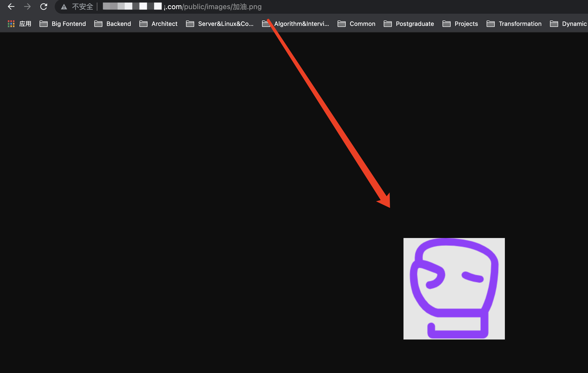Show the not-secure warning info
This screenshot has width=588, height=373.
pyautogui.click(x=77, y=7)
